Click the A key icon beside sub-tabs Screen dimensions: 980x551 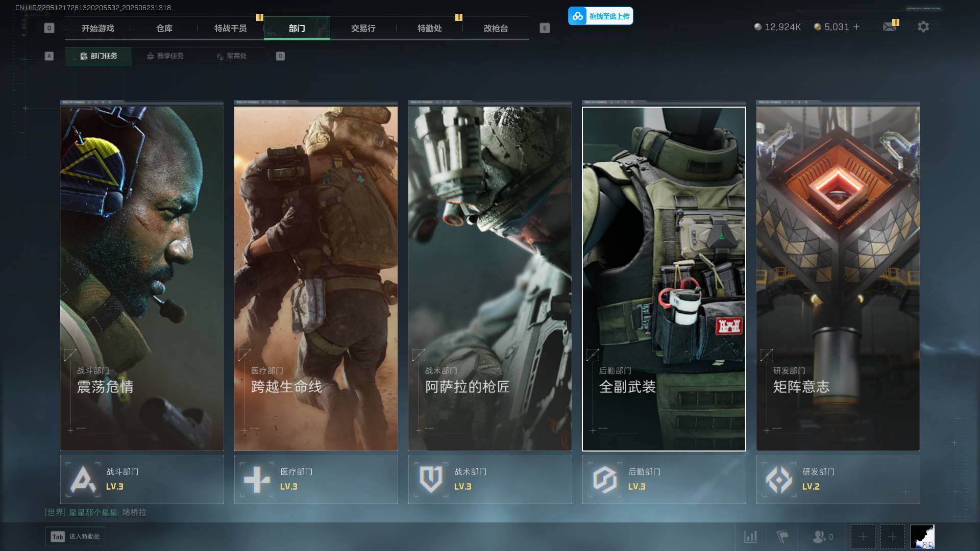49,56
